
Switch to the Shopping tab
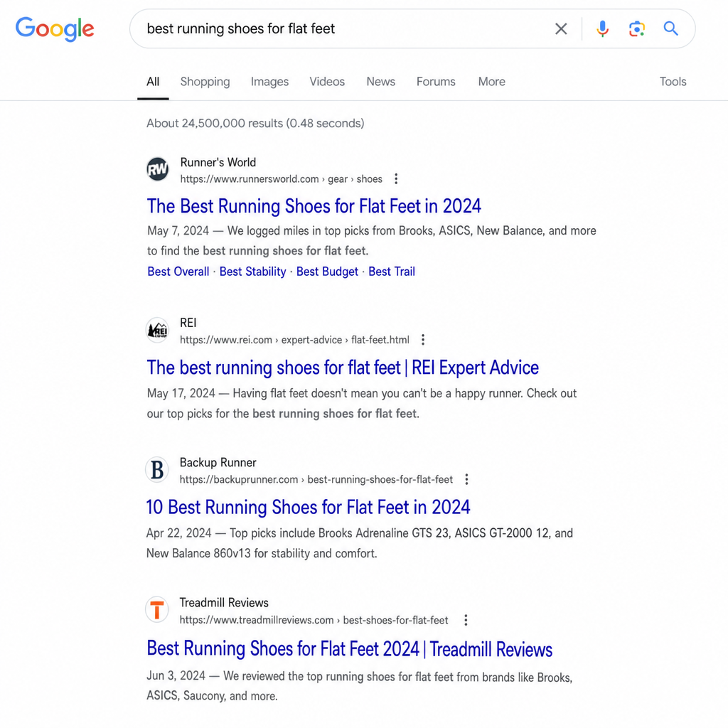tap(205, 82)
